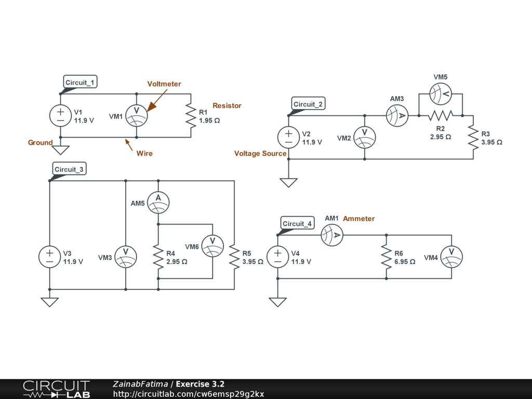Open the circuitlab.com URL link
The height and width of the screenshot is (399, 532).
coord(189,394)
